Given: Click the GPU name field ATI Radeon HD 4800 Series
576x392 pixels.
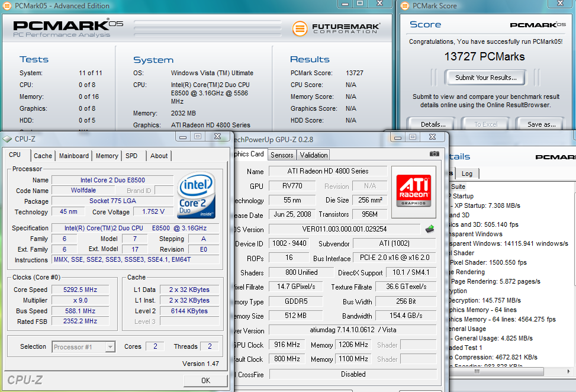Looking at the screenshot, I should [328, 171].
